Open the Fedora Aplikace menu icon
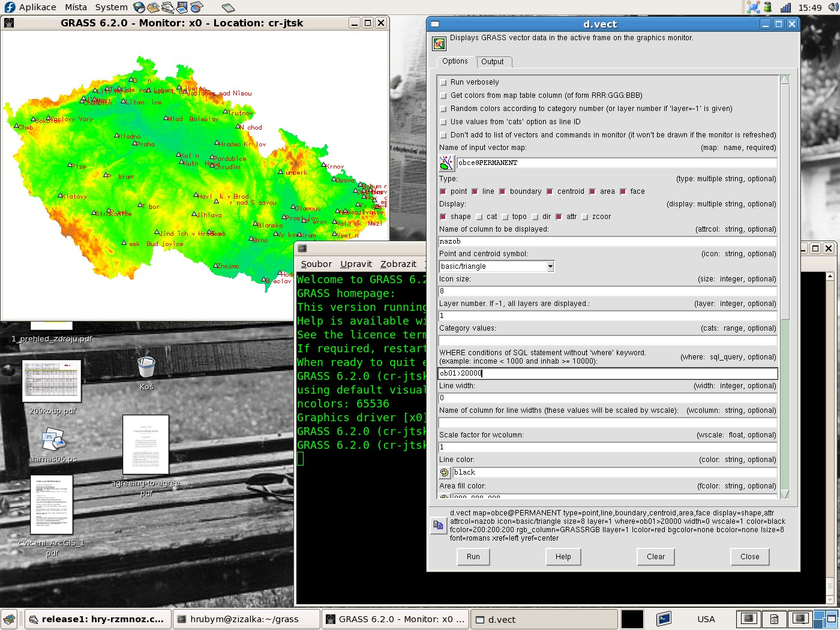 10,7
